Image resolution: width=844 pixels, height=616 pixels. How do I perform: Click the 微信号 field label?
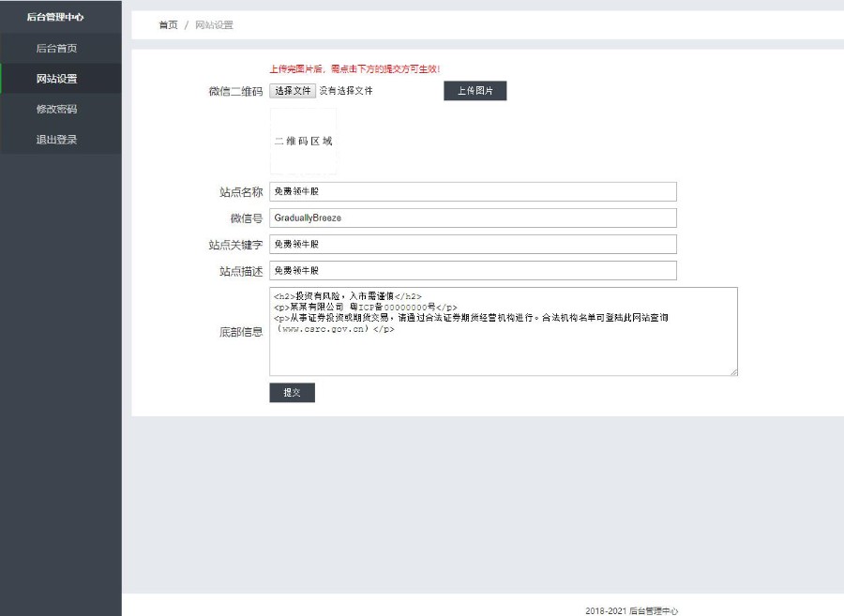tap(247, 218)
